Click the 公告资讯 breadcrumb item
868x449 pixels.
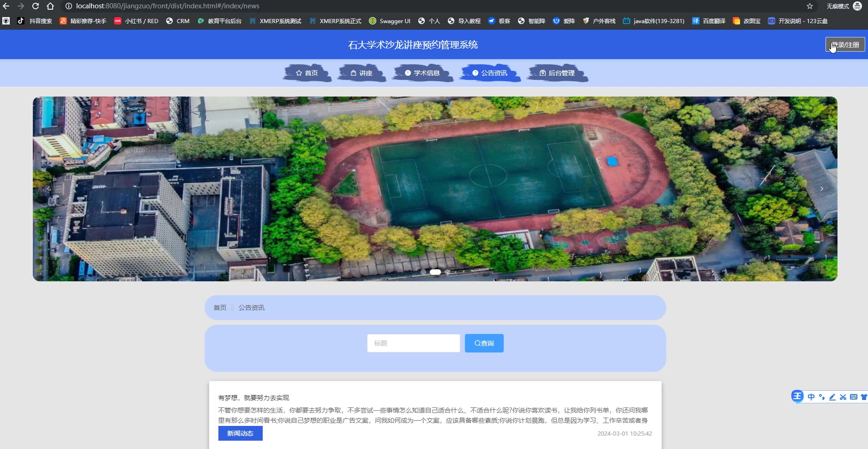pyautogui.click(x=252, y=308)
